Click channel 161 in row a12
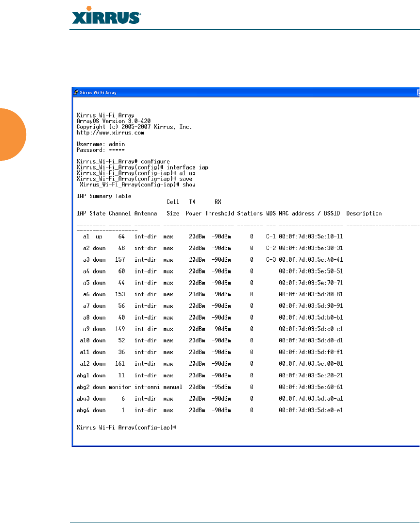This screenshot has width=420, height=523. point(120,364)
